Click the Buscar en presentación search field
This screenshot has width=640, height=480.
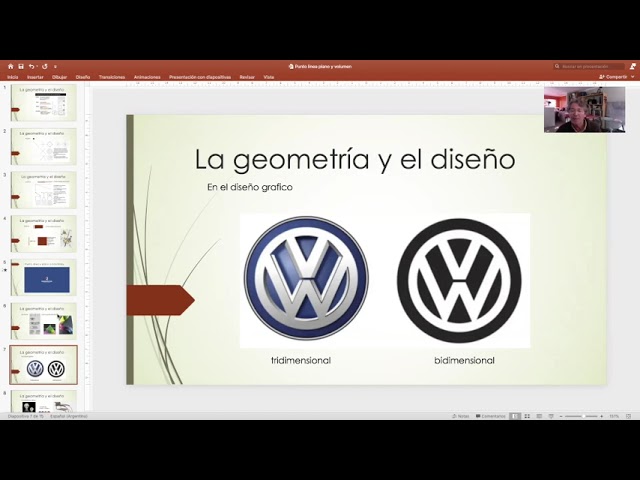(x=589, y=66)
